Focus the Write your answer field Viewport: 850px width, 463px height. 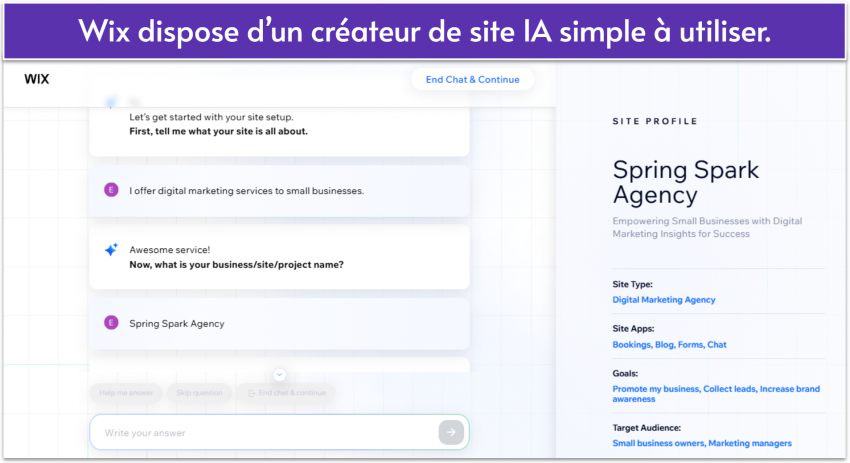coord(279,432)
